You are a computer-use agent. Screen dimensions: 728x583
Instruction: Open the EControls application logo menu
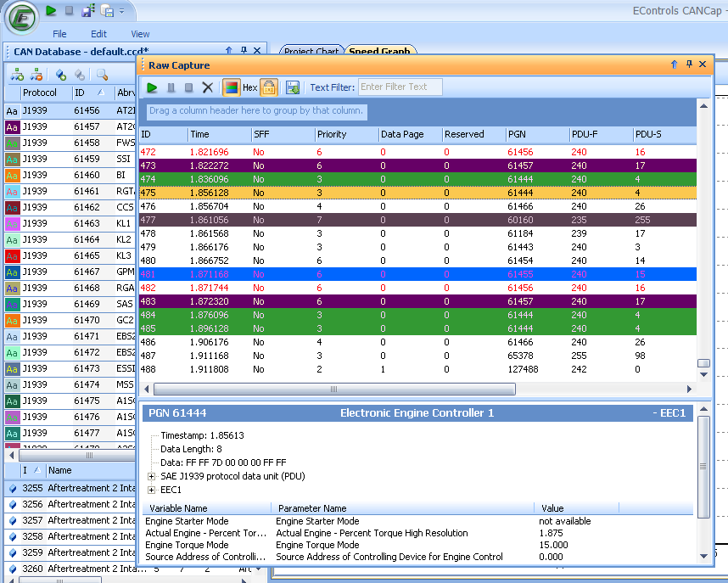pos(21,18)
